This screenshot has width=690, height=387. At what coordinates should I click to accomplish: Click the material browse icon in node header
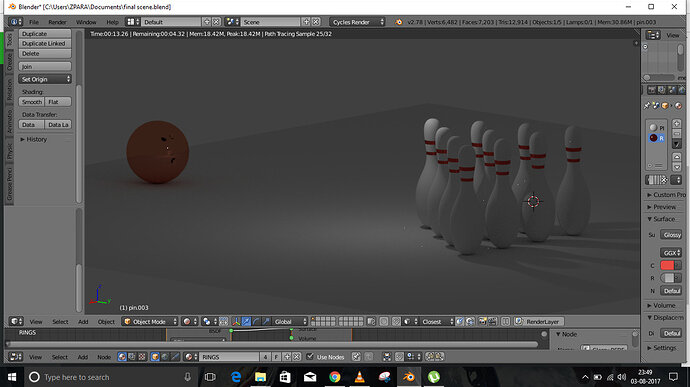[x=191, y=357]
